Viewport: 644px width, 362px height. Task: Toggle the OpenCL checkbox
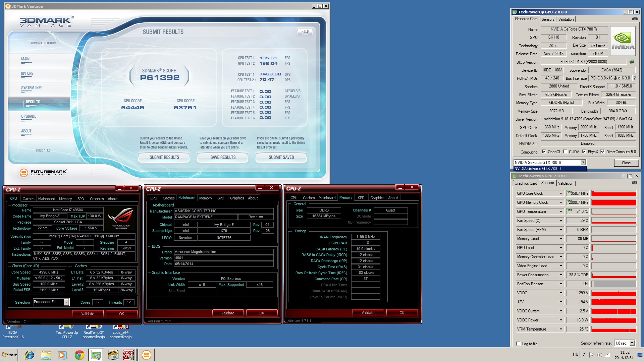tap(544, 152)
